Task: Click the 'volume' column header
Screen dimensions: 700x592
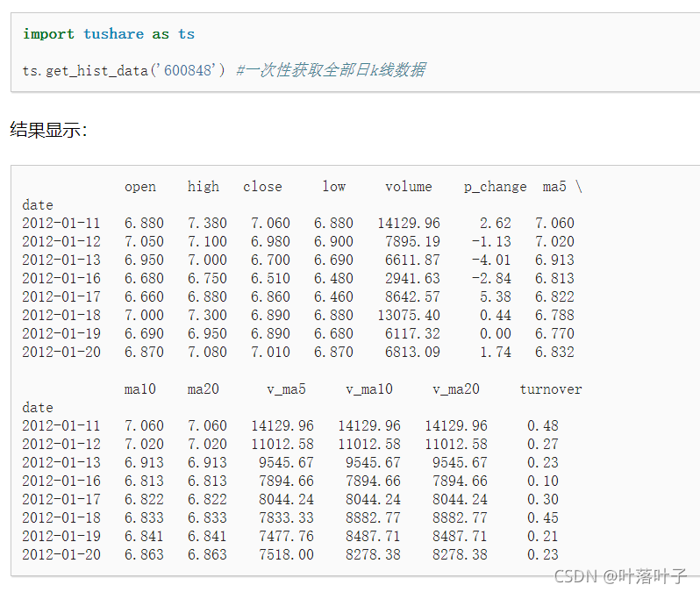Action: coord(409,186)
